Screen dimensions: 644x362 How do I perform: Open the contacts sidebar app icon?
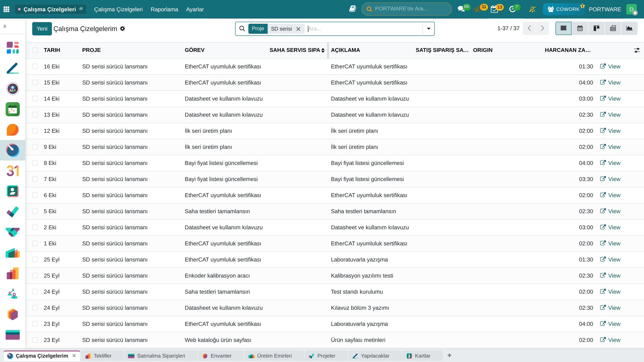coord(12,191)
